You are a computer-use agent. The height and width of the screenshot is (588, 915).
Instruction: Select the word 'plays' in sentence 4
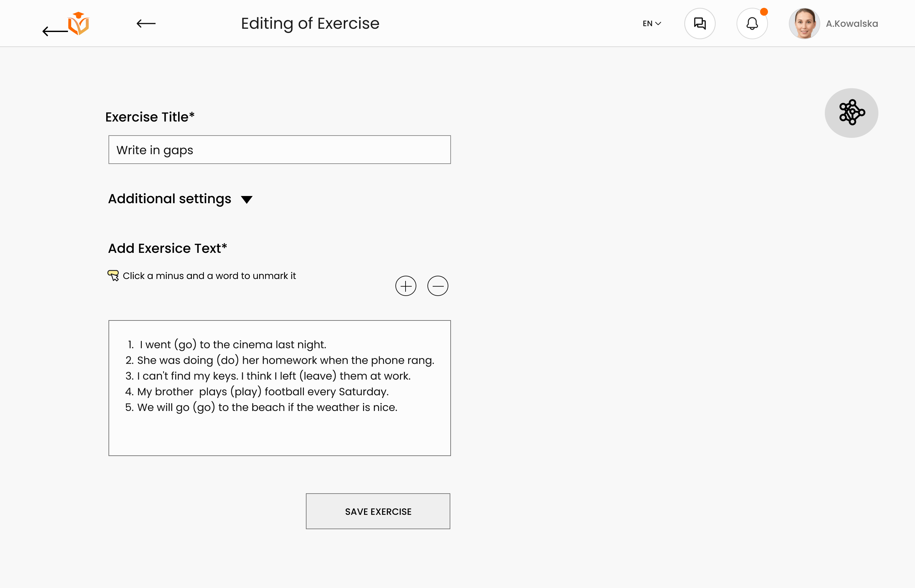pyautogui.click(x=213, y=391)
